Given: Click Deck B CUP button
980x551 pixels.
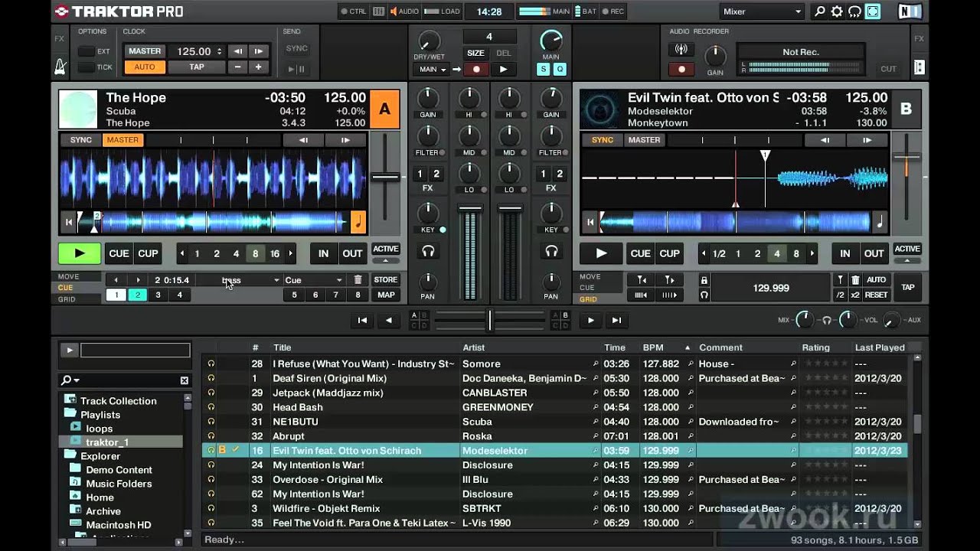Looking at the screenshot, I should click(669, 253).
